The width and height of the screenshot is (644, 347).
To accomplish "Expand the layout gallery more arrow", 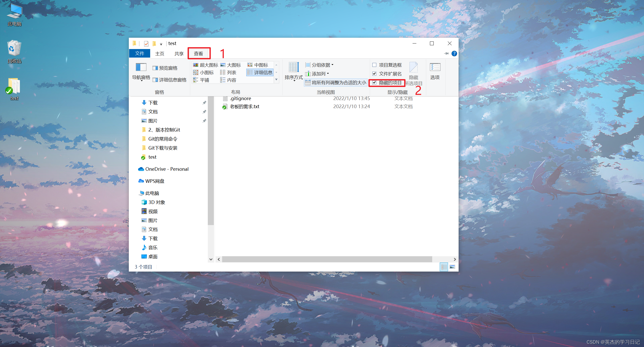I will point(276,80).
